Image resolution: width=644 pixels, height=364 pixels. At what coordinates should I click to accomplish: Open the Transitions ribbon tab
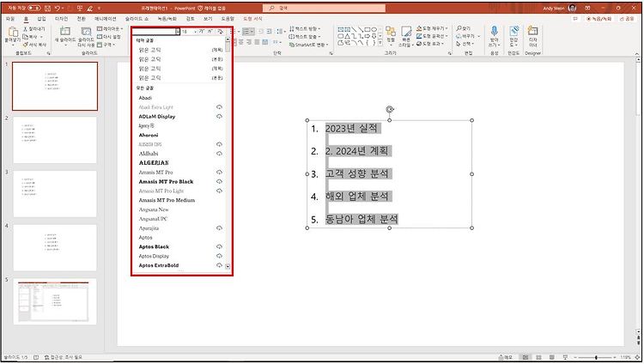(82, 19)
